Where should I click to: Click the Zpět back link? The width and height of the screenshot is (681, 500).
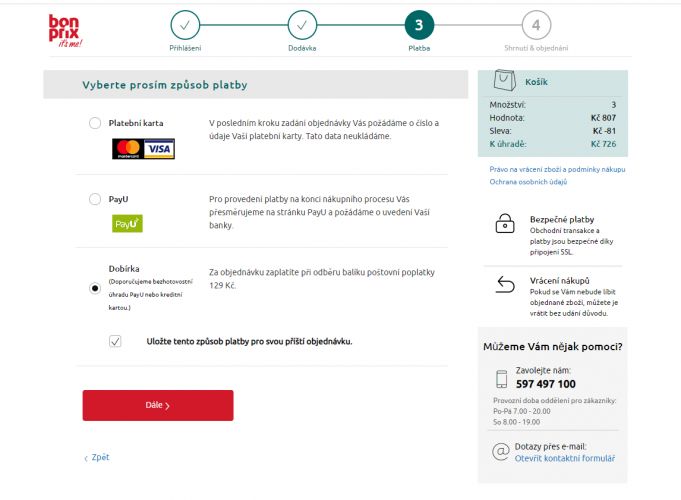pyautogui.click(x=97, y=457)
